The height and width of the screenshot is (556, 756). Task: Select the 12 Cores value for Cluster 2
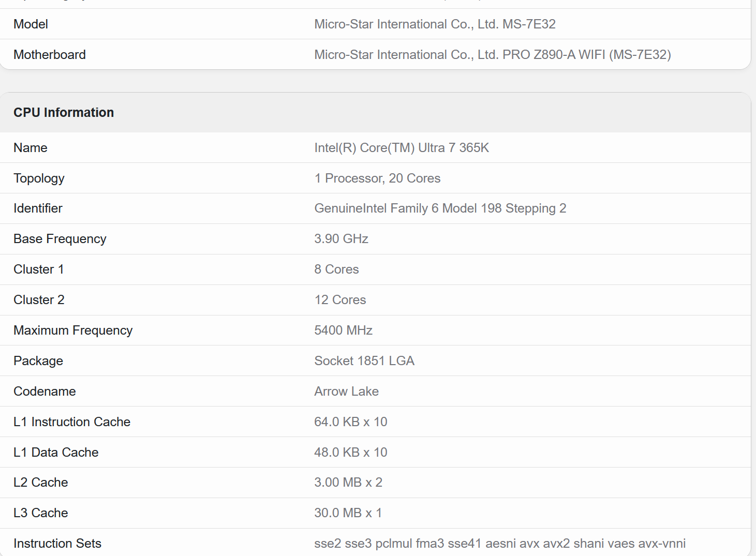click(x=340, y=300)
